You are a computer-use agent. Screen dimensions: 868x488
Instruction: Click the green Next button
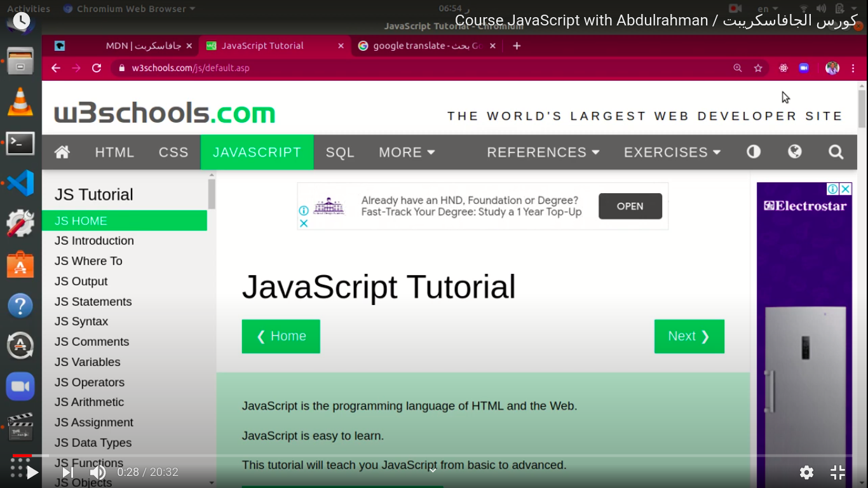coord(689,336)
